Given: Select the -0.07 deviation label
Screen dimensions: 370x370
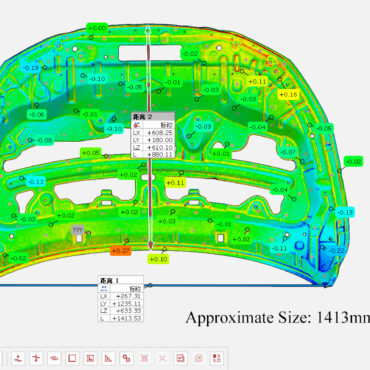Looking at the screenshot, I should (x=288, y=152).
